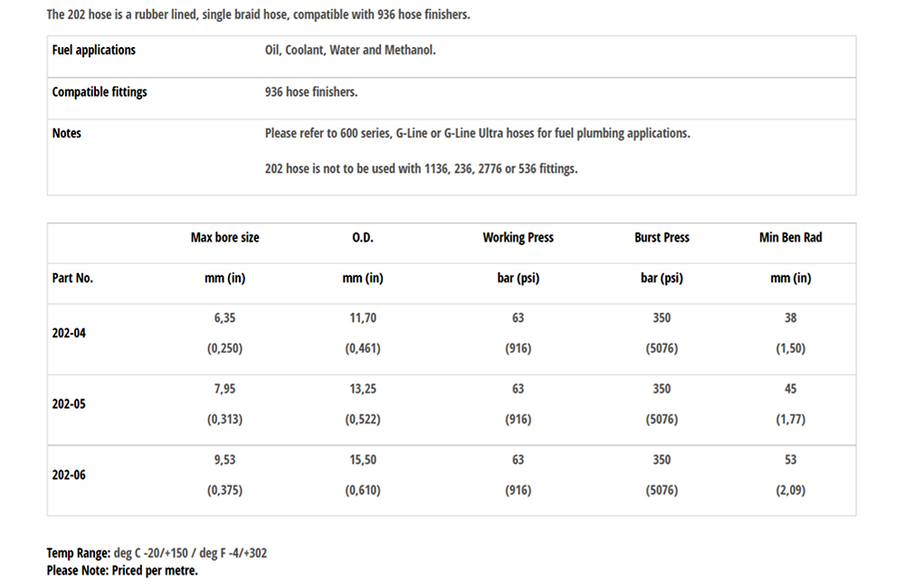Click the '936 hose finishers.' fittings value
This screenshot has width=905, height=588.
(311, 91)
